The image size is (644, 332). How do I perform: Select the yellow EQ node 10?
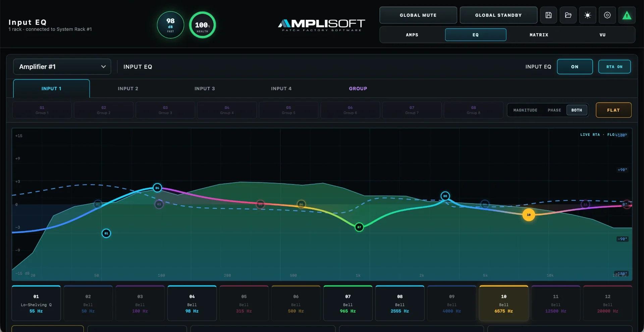529,215
